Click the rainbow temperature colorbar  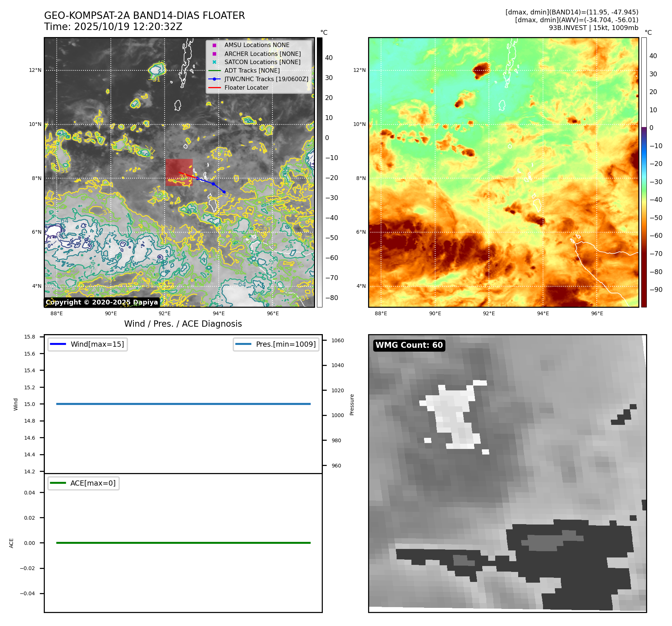coord(644,172)
